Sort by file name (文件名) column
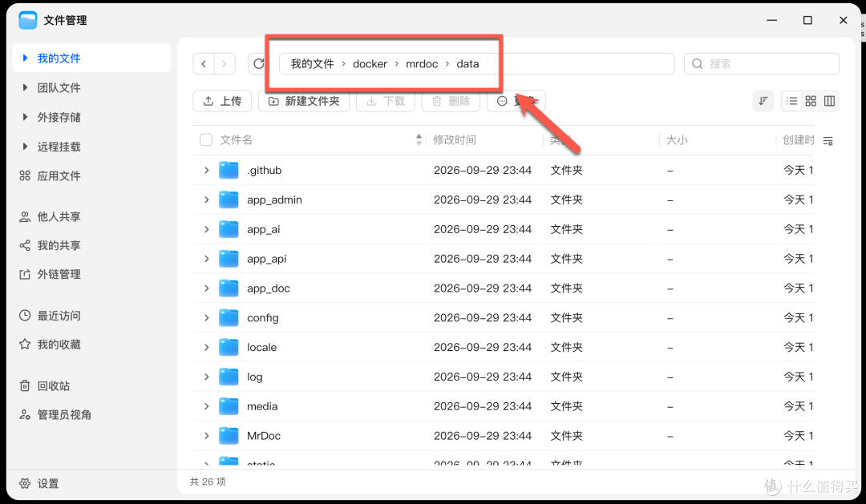866x504 pixels. (237, 139)
